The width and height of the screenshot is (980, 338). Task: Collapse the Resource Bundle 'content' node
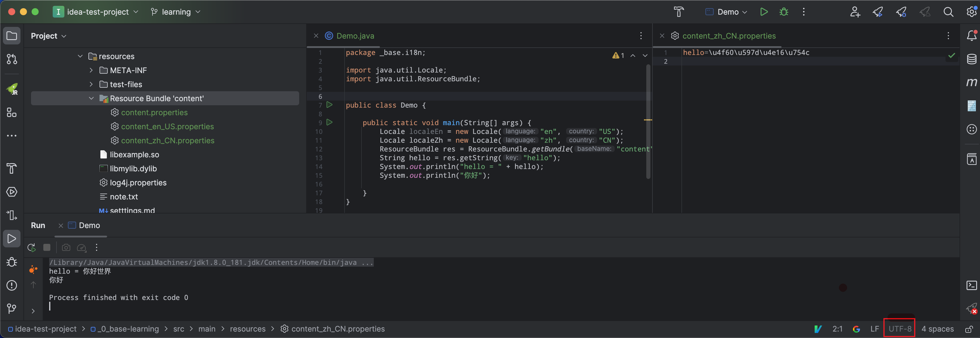91,99
